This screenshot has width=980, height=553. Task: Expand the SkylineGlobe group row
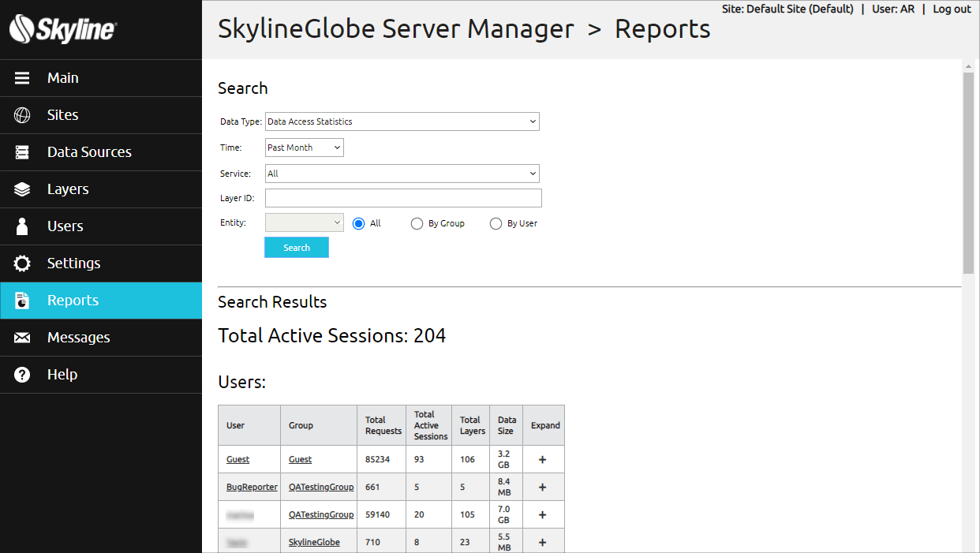coord(542,543)
